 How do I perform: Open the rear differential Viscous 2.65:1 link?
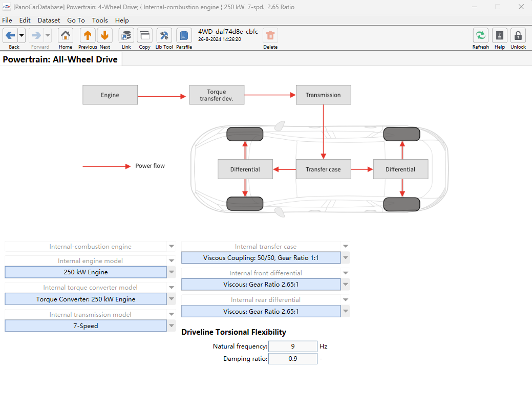261,311
